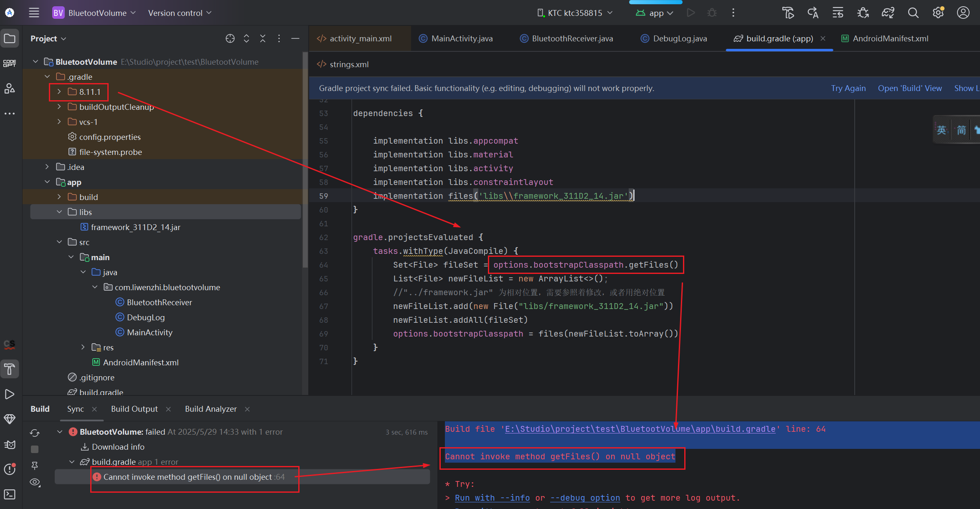Toggle pin tab in Build panel
Image resolution: width=980 pixels, height=509 pixels.
(35, 466)
